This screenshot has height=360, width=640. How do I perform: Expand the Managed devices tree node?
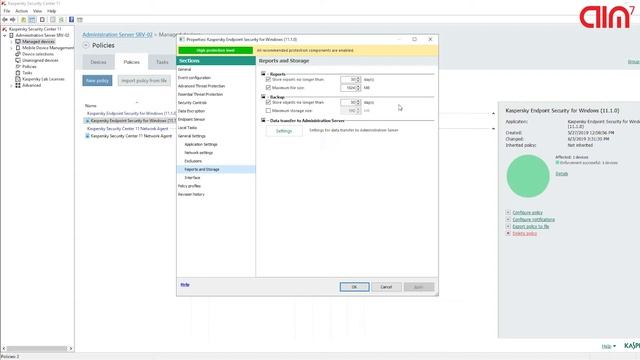pyautogui.click(x=11, y=42)
